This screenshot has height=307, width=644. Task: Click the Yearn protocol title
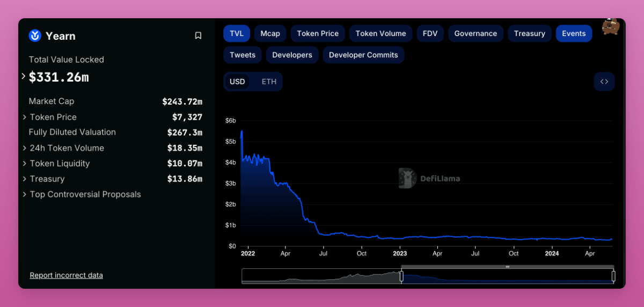[61, 36]
